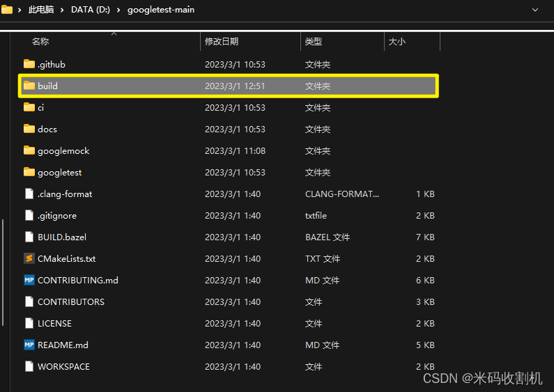Click the build folder icon
Screen dimensions: 554x392
tap(29, 86)
